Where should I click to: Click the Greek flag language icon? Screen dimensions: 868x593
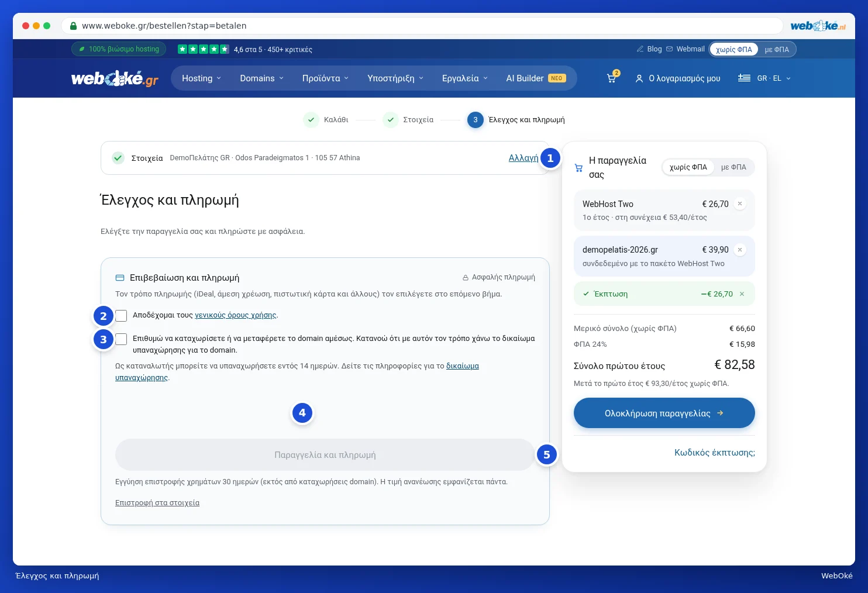(744, 78)
